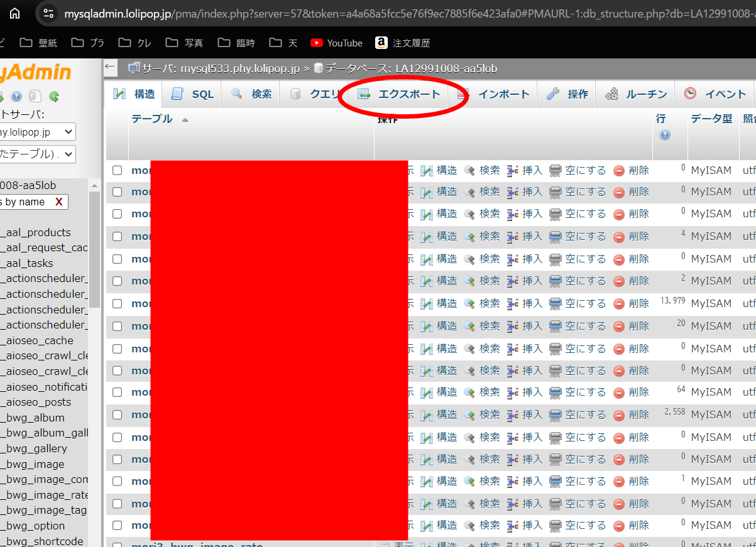Check the box for the 13,979-row table
The height and width of the screenshot is (547, 756).
coord(118,303)
